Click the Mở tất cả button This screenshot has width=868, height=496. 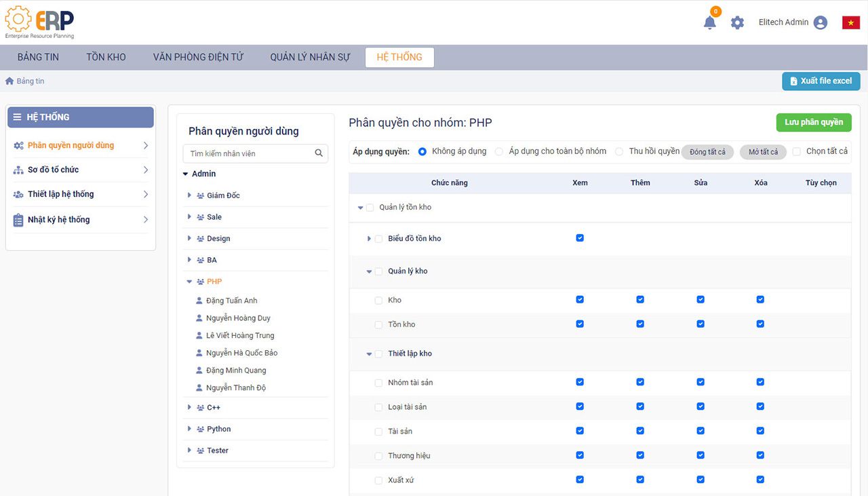(x=763, y=152)
